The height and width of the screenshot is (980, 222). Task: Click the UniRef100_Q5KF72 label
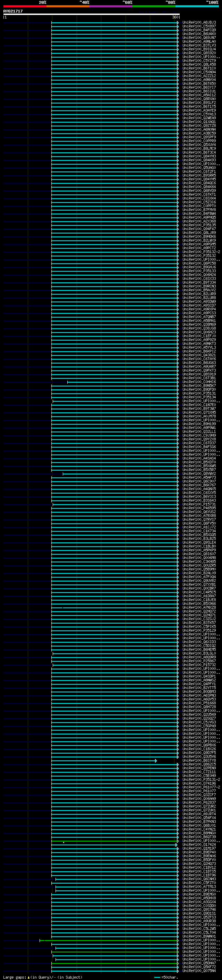tap(199, 967)
